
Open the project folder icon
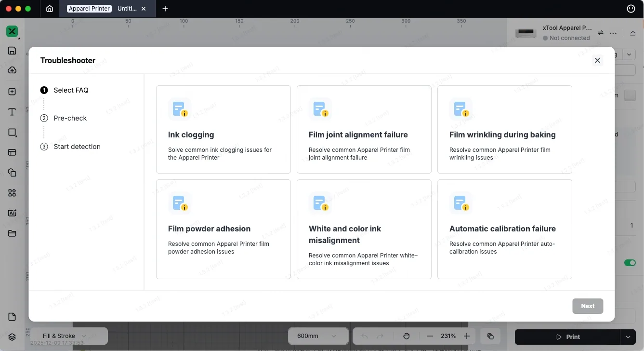click(12, 233)
